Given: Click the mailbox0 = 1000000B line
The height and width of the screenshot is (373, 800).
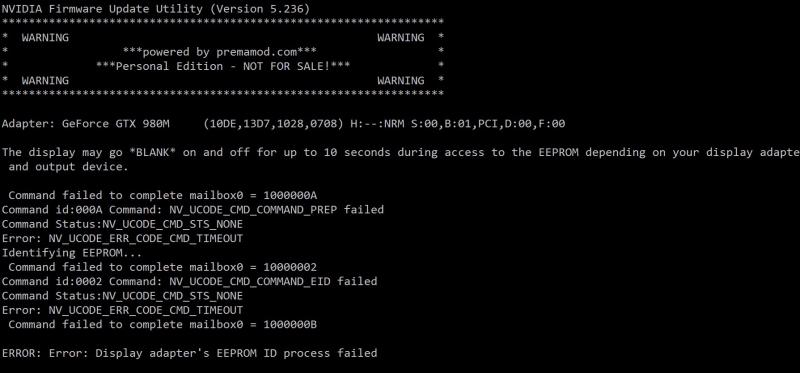Looking at the screenshot, I should click(163, 324).
